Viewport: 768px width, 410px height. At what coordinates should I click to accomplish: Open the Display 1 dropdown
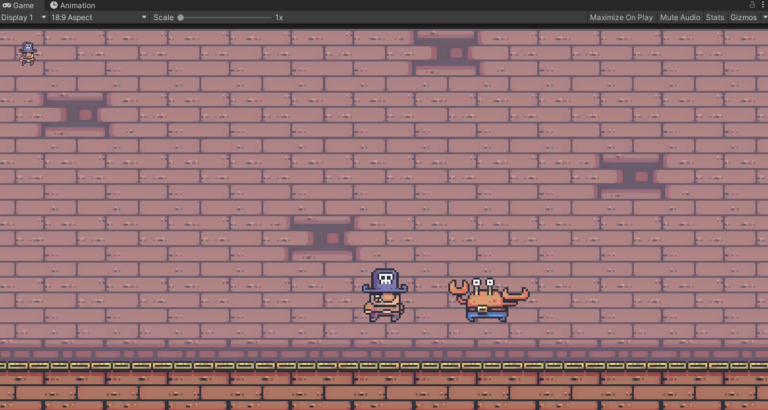pos(24,17)
